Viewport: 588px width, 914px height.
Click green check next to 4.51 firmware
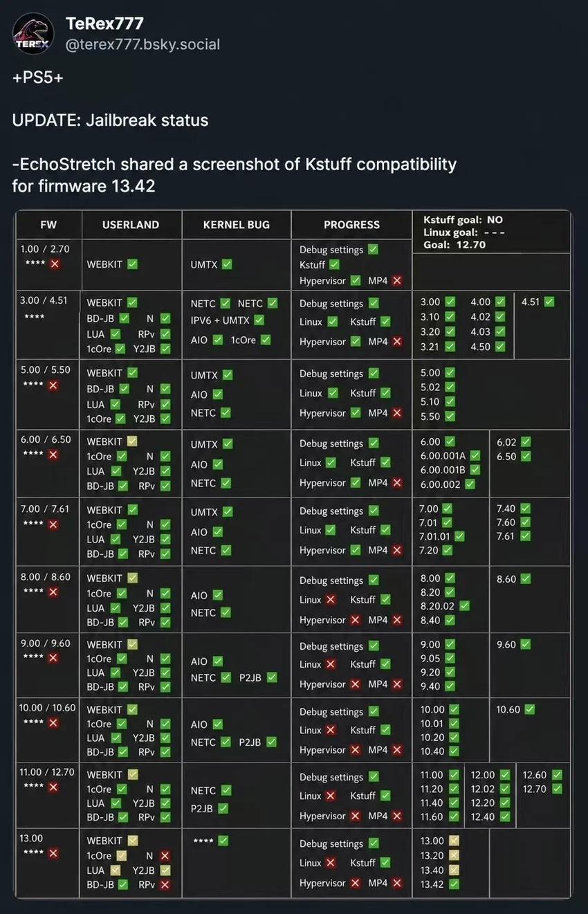(x=549, y=302)
